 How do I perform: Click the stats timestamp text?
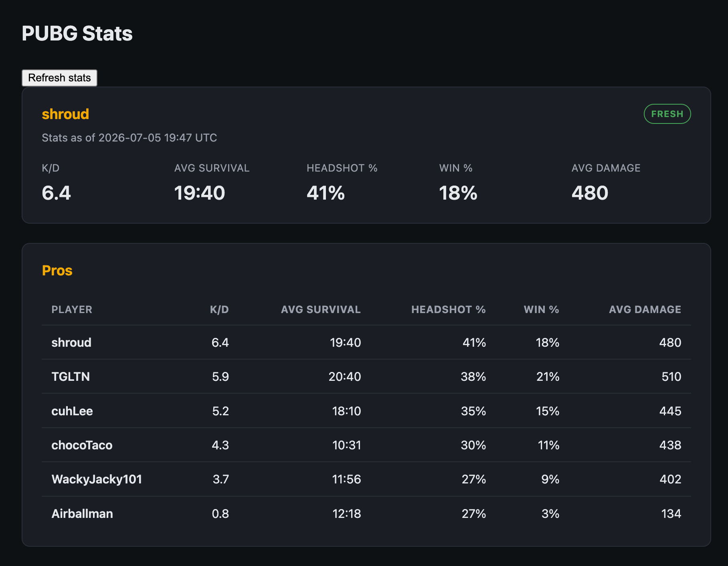129,138
